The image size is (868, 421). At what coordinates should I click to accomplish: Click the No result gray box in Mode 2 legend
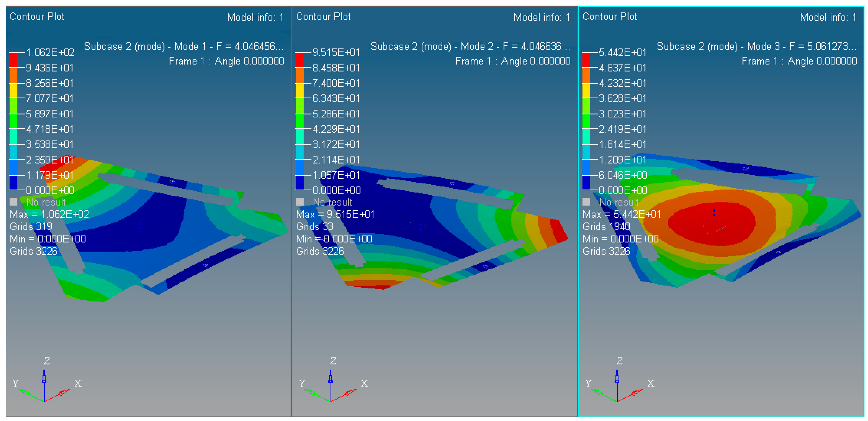point(300,202)
